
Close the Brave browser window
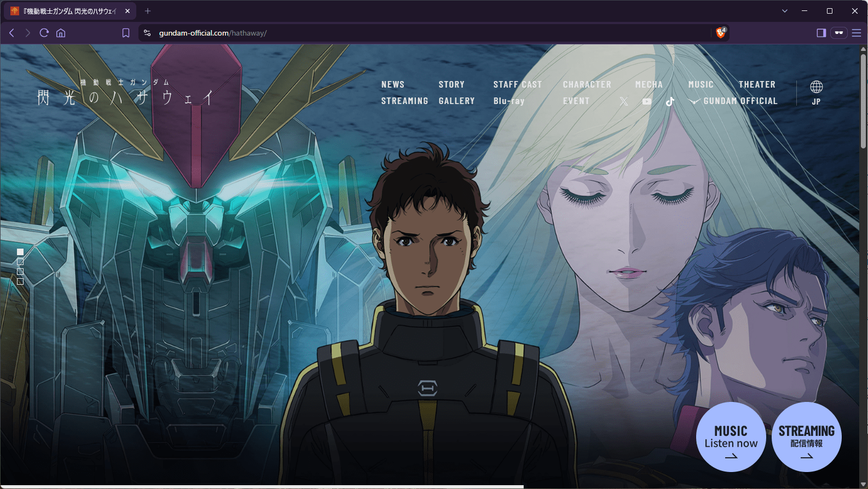855,11
